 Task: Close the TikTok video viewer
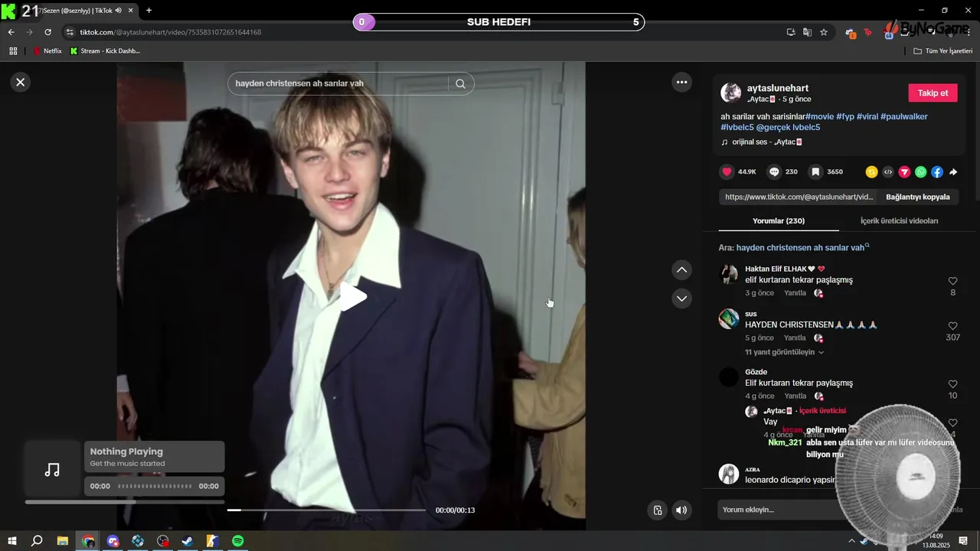point(21,82)
